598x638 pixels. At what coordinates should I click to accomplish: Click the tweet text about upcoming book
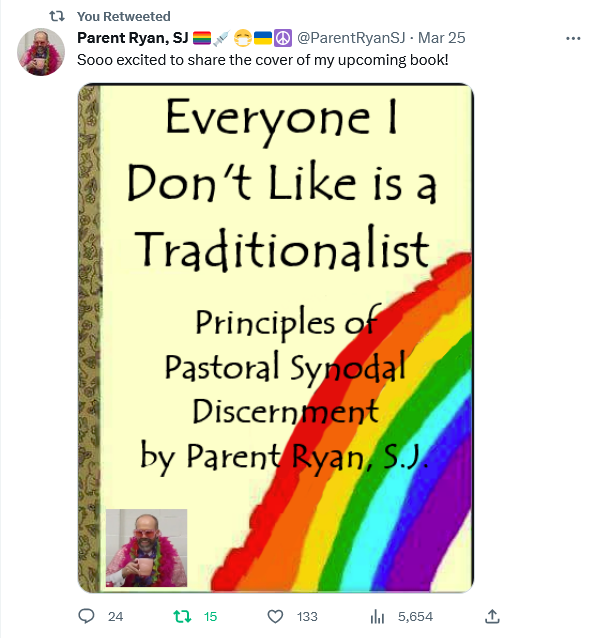point(263,60)
